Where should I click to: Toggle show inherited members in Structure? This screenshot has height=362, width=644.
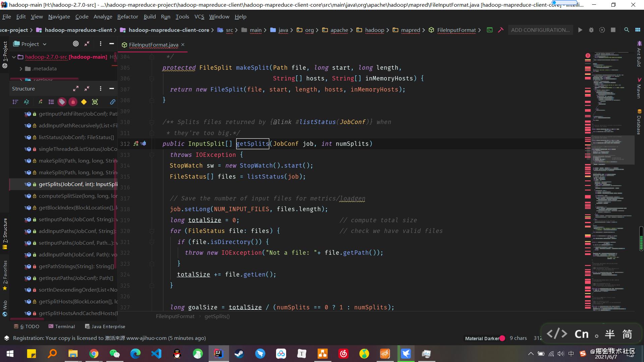point(40,102)
